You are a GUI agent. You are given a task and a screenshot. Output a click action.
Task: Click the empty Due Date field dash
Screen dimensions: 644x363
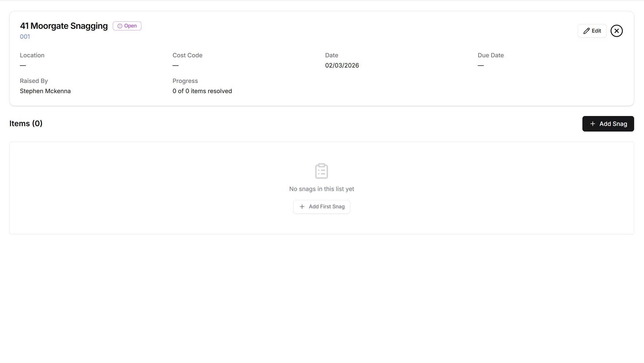(481, 65)
